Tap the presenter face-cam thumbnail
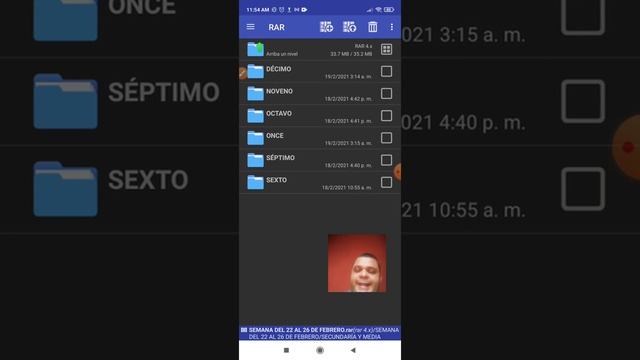Screen dimensions: 640x360 point(357,263)
